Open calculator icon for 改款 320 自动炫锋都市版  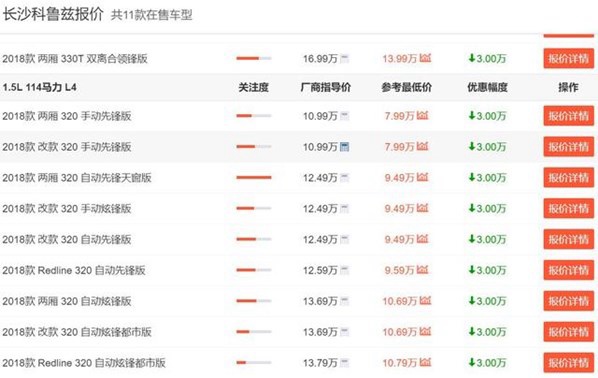point(344,332)
